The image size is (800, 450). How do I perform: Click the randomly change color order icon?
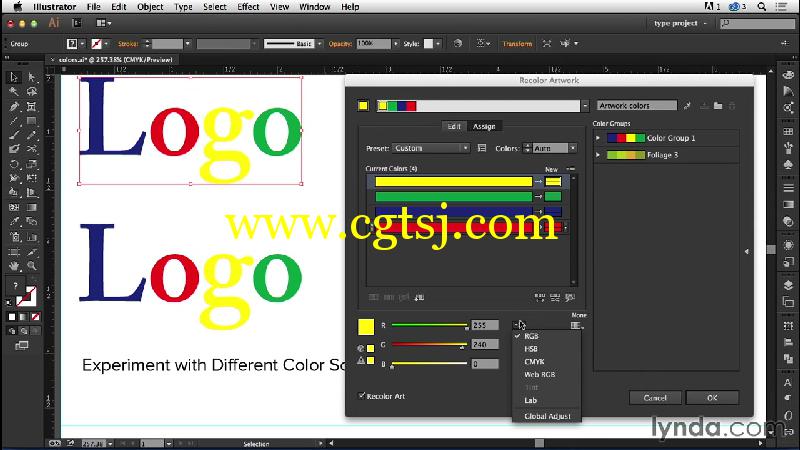540,297
